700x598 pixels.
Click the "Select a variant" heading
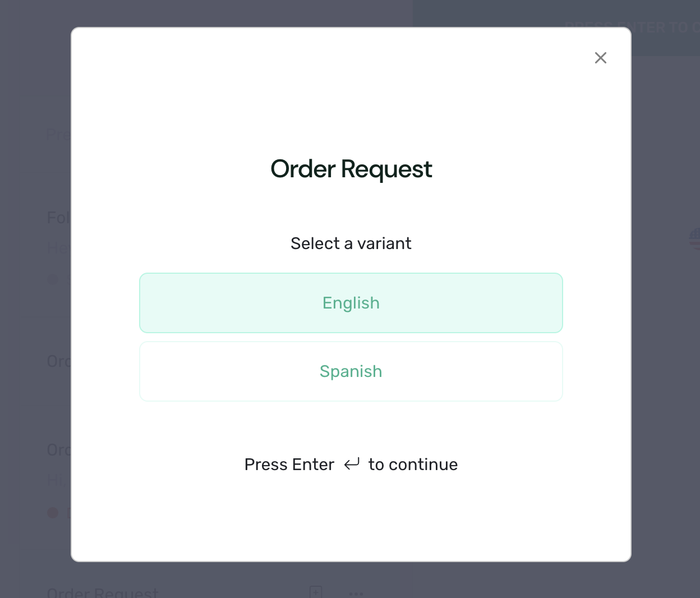(x=351, y=243)
